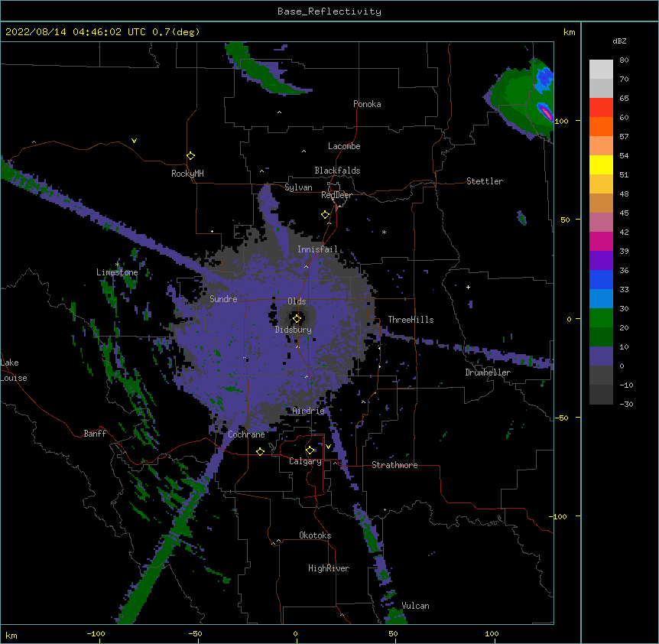This screenshot has width=659, height=644.
Task: Click the Lake Louise label
Action: [14, 370]
